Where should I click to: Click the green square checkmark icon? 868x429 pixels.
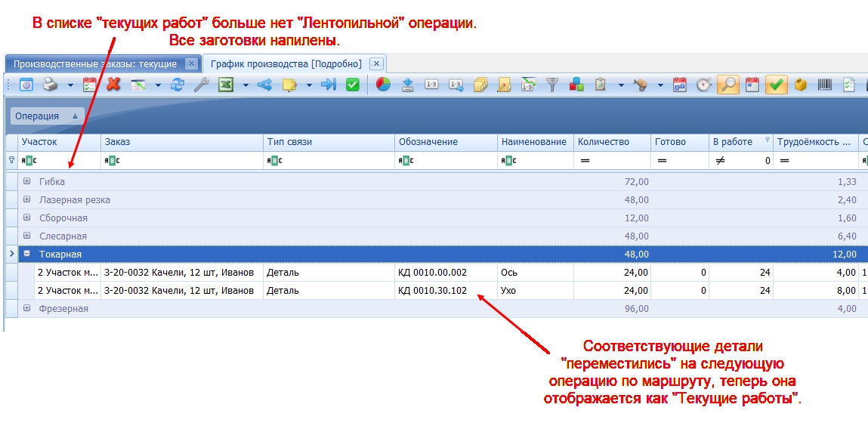[353, 85]
